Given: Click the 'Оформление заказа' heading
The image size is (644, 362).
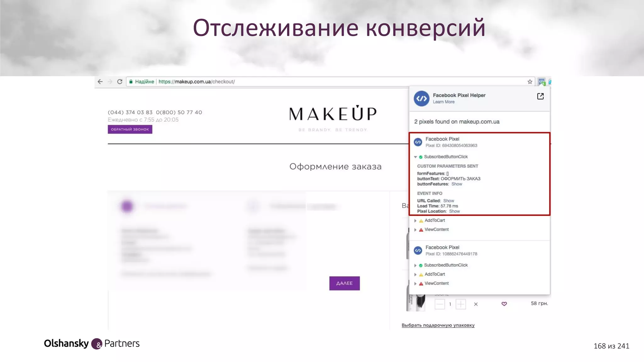Looking at the screenshot, I should 335,167.
